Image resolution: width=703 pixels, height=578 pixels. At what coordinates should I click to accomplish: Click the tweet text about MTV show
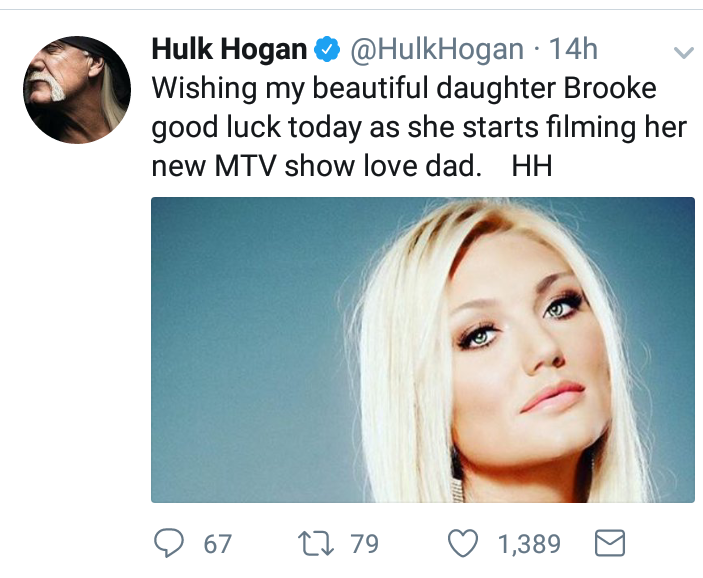[x=419, y=127]
